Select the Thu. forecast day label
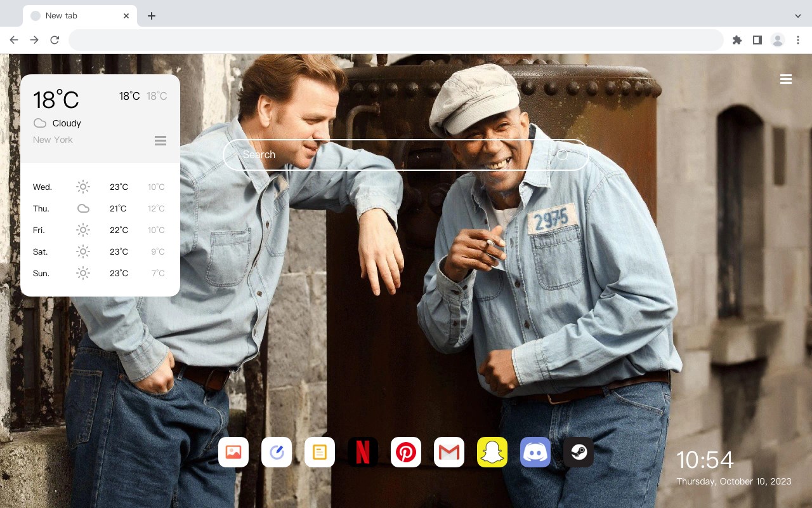The image size is (812, 508). (41, 208)
